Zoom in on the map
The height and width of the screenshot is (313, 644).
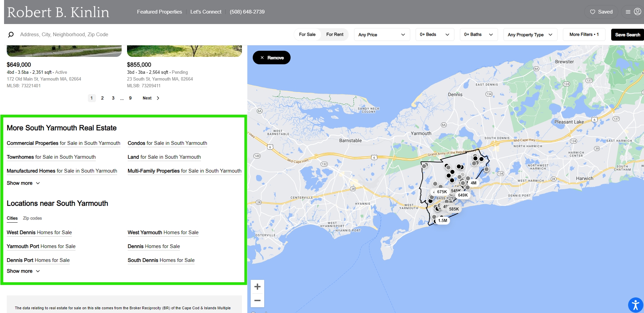257,287
